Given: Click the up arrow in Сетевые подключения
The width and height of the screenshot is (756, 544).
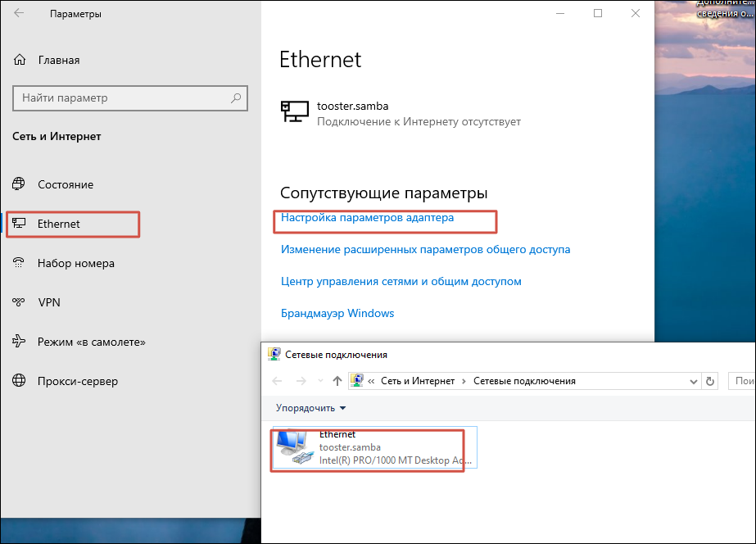Looking at the screenshot, I should coord(337,381).
